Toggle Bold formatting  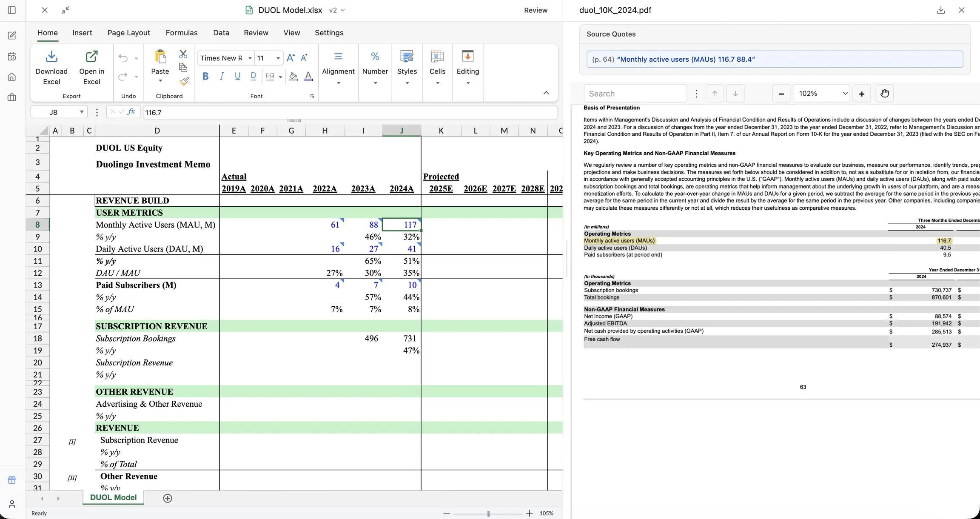point(205,76)
